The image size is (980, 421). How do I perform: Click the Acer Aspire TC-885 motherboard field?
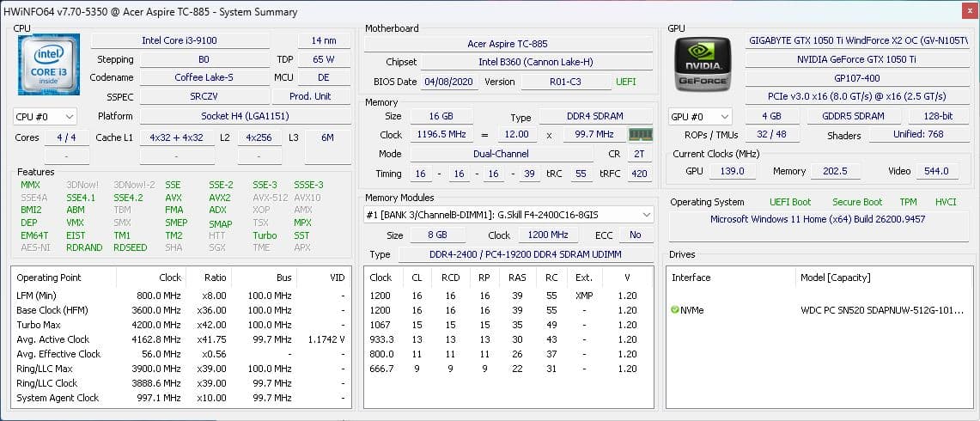[x=508, y=45]
